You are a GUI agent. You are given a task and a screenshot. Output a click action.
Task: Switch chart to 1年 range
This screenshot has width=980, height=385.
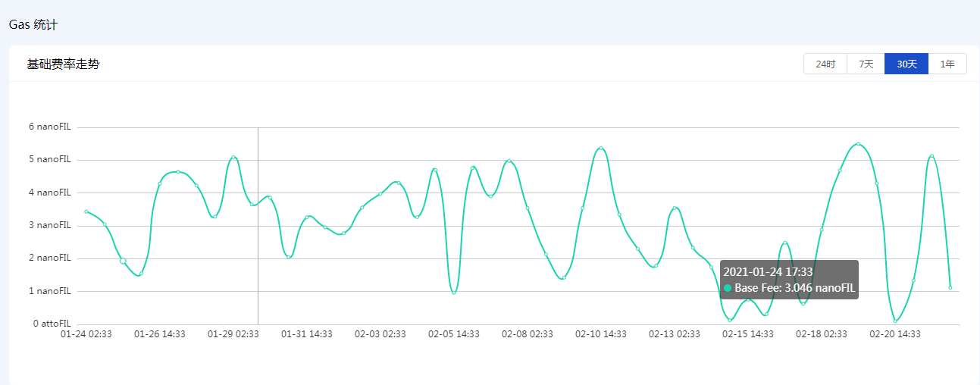[947, 64]
